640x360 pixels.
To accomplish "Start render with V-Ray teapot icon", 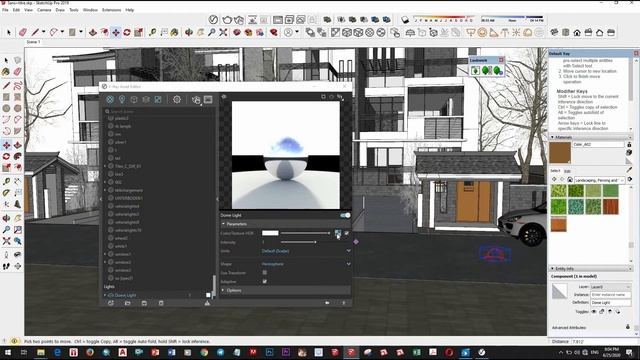I will (227, 19).
